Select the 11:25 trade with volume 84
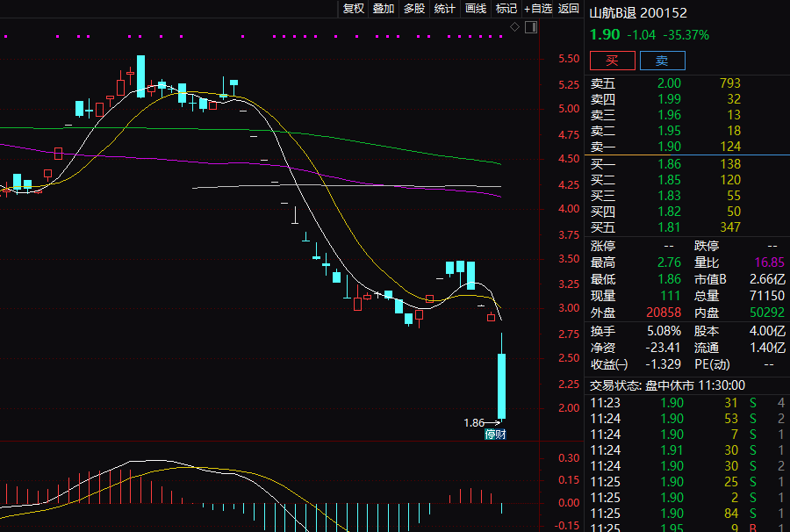The height and width of the screenshot is (532, 790). click(687, 514)
